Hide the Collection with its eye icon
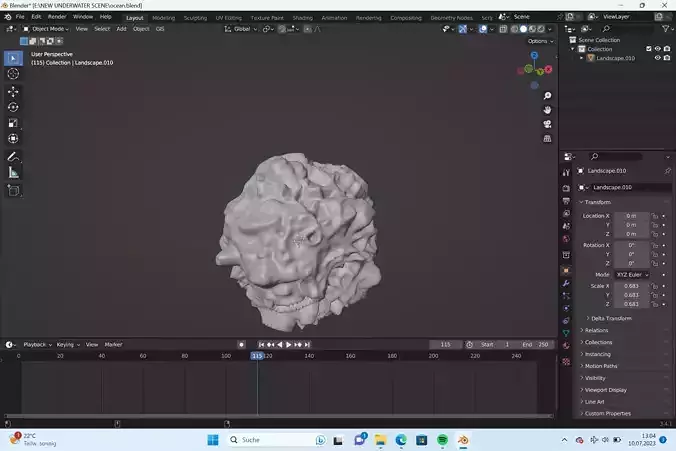 [x=657, y=49]
